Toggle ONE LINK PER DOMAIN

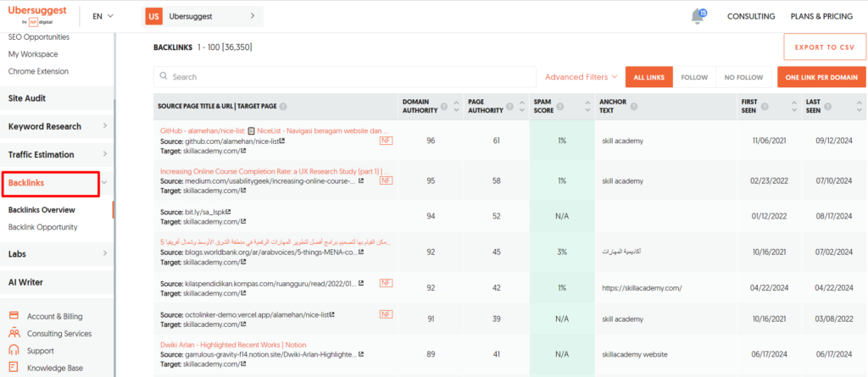tap(821, 77)
